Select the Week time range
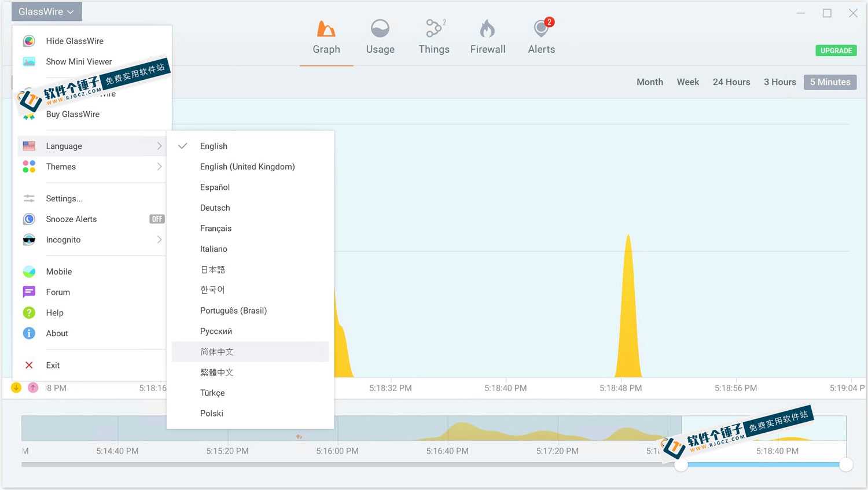Screen dimensions: 868x490 pyautogui.click(x=688, y=82)
